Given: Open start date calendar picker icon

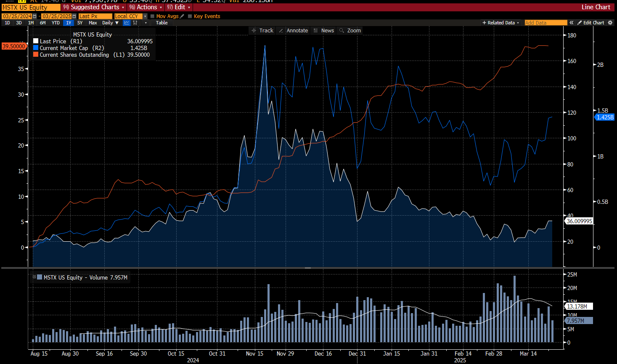Looking at the screenshot, I should coord(34,16).
